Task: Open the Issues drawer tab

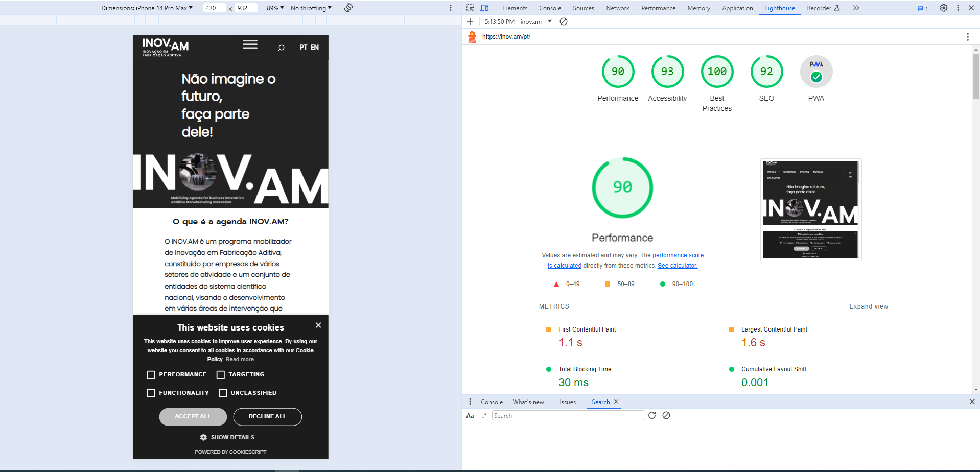Action: click(x=567, y=402)
